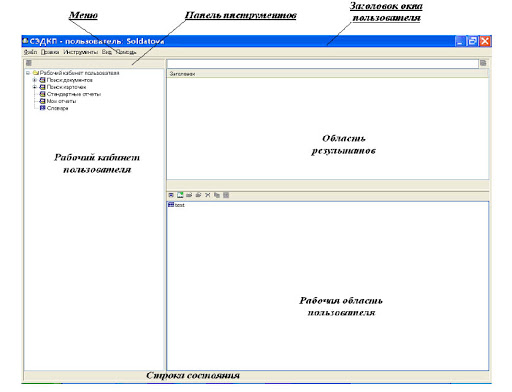Open the Правка menu
This screenshot has height=392, width=512.
point(50,52)
